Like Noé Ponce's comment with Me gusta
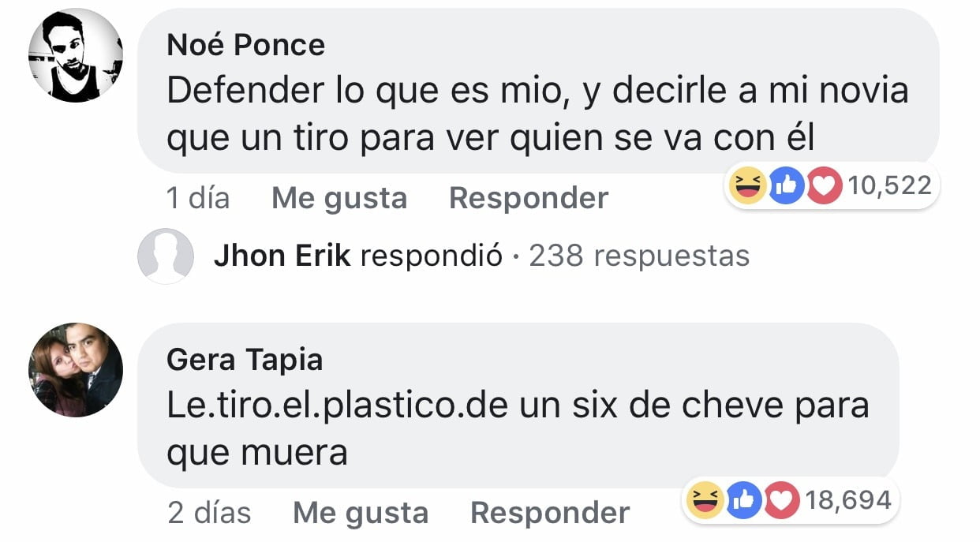The width and height of the screenshot is (980, 542). click(339, 198)
